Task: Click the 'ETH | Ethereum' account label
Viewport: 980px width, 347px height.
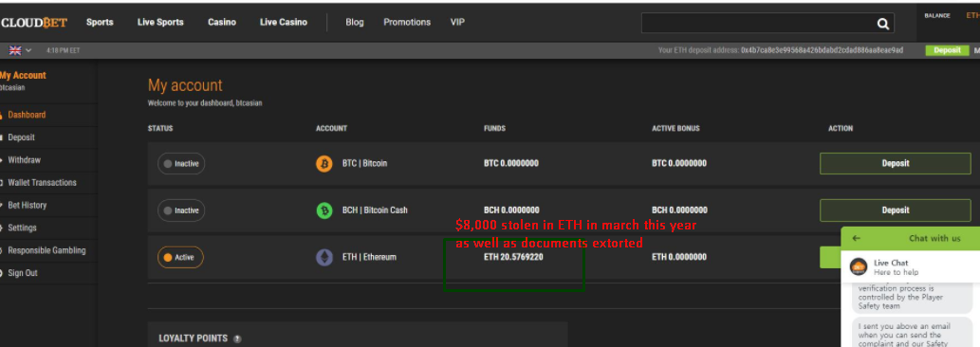Action: (x=369, y=257)
